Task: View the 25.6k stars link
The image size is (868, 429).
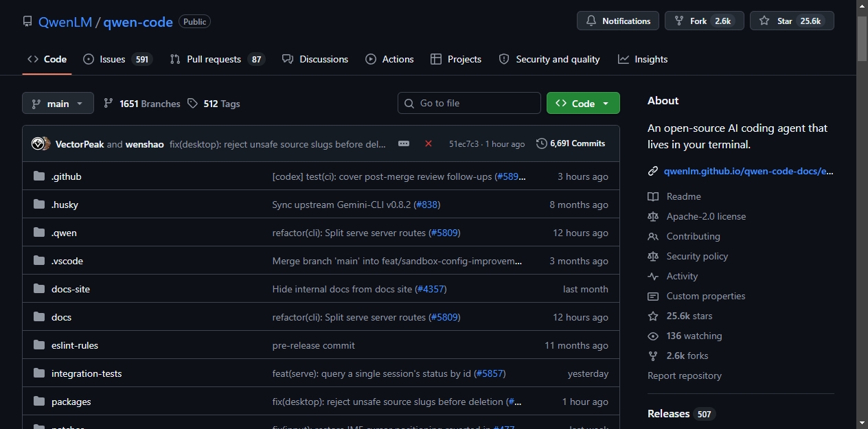Action: pyautogui.click(x=689, y=316)
